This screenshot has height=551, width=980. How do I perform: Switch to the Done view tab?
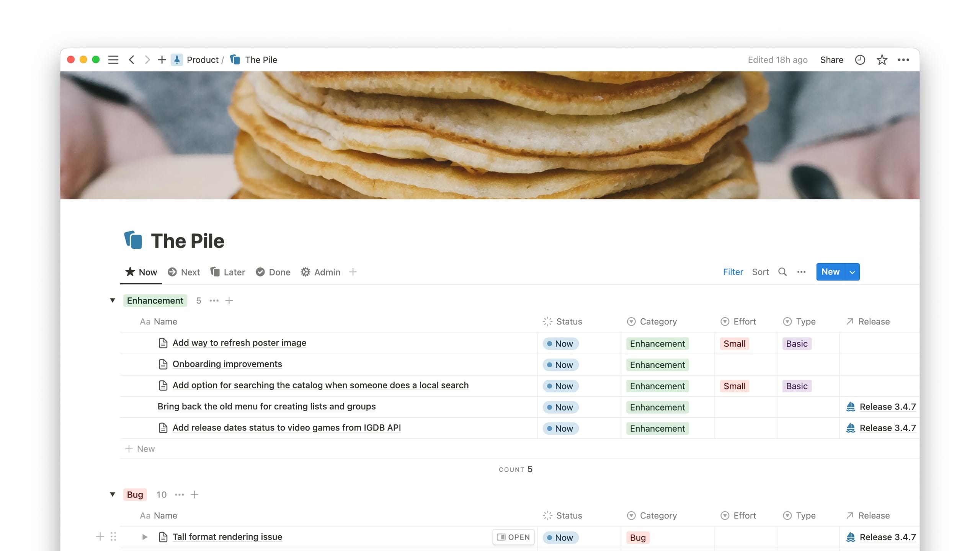pos(273,272)
